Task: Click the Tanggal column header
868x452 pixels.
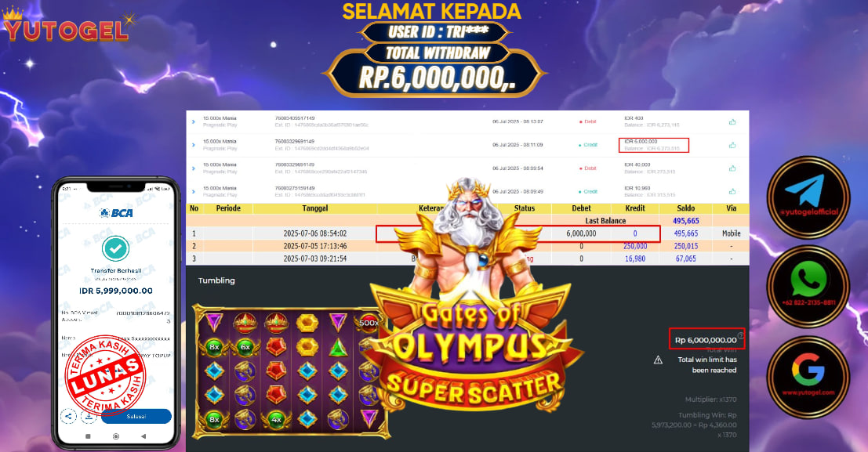Action: (315, 208)
